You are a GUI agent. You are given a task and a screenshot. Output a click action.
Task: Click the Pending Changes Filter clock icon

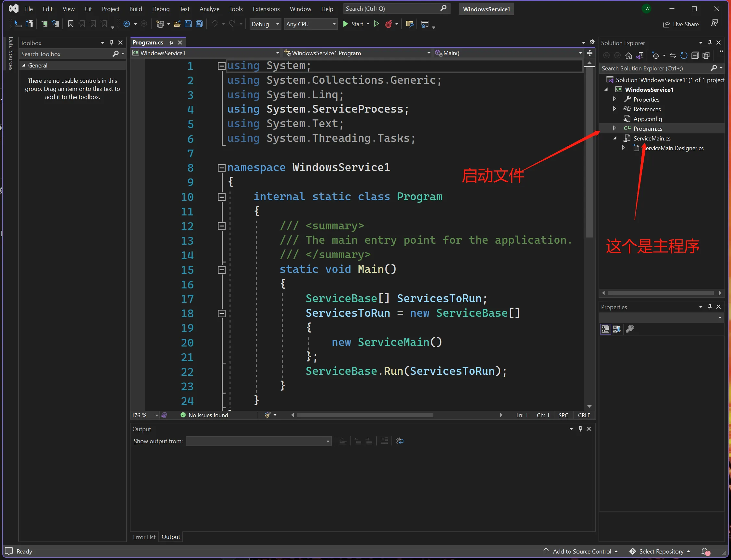pyautogui.click(x=655, y=56)
